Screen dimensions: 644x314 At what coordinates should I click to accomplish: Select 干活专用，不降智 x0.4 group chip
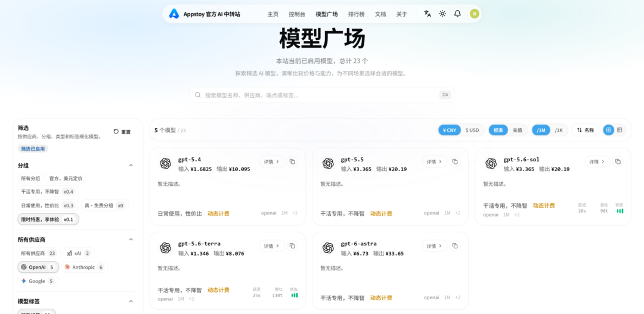48,192
